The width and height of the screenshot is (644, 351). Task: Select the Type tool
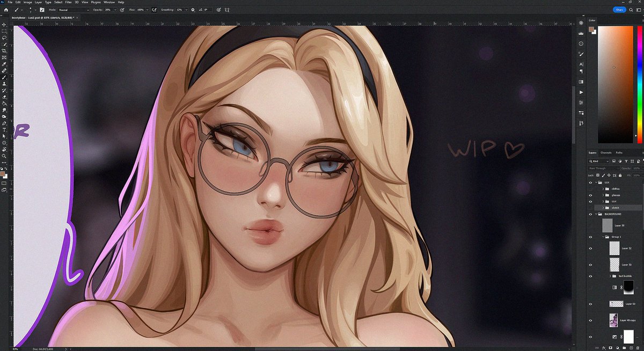(4, 129)
